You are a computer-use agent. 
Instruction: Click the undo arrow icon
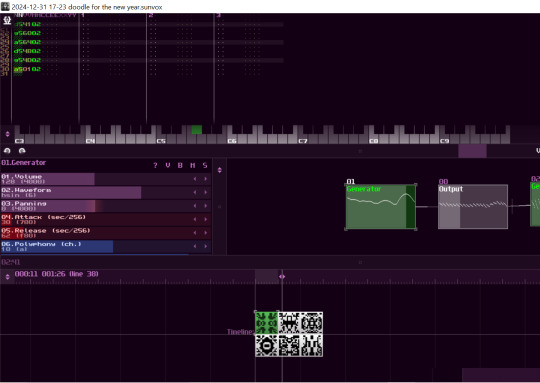[x=7, y=151]
